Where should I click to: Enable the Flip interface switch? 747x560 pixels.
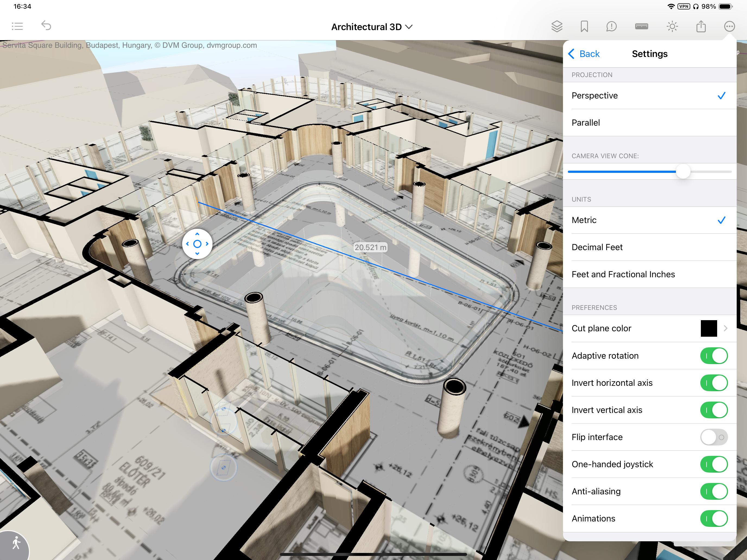pos(714,437)
